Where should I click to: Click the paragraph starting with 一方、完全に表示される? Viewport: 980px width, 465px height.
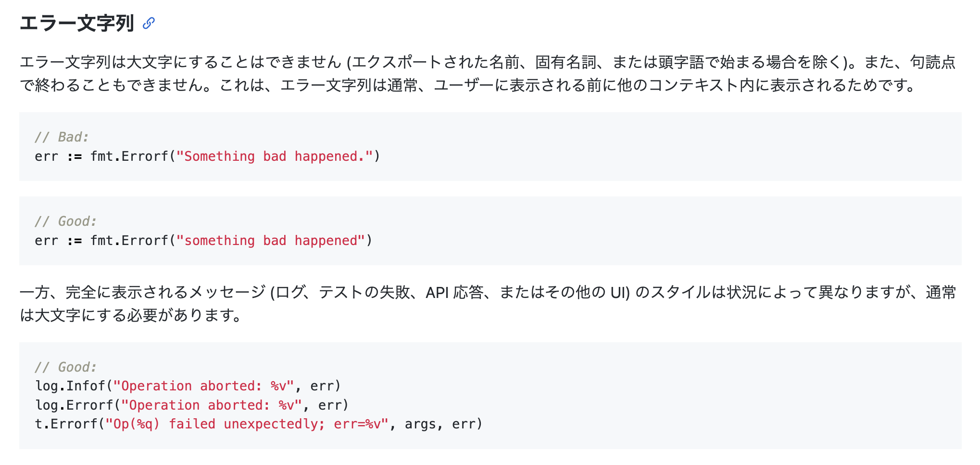488,304
